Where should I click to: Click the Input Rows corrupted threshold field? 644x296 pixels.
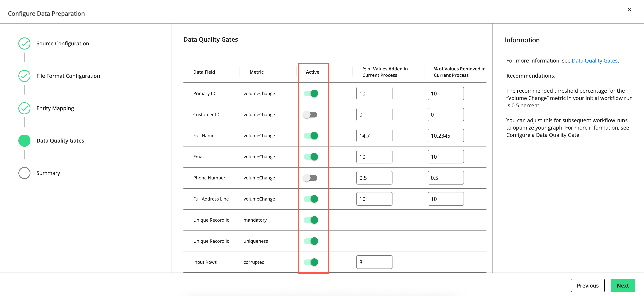tap(374, 262)
